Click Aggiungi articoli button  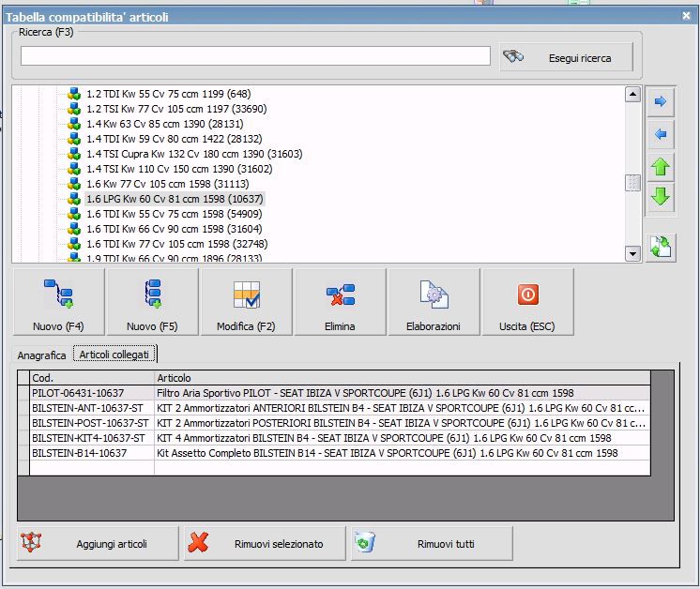tap(98, 543)
